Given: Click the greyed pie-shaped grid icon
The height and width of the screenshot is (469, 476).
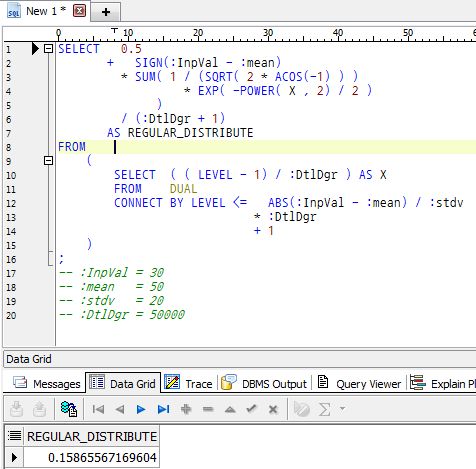Looking at the screenshot, I should [302, 409].
